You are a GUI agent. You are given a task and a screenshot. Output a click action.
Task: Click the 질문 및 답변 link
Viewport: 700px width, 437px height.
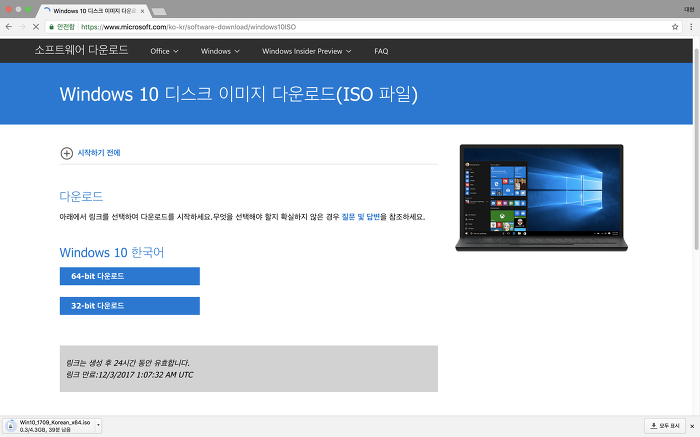click(x=361, y=217)
